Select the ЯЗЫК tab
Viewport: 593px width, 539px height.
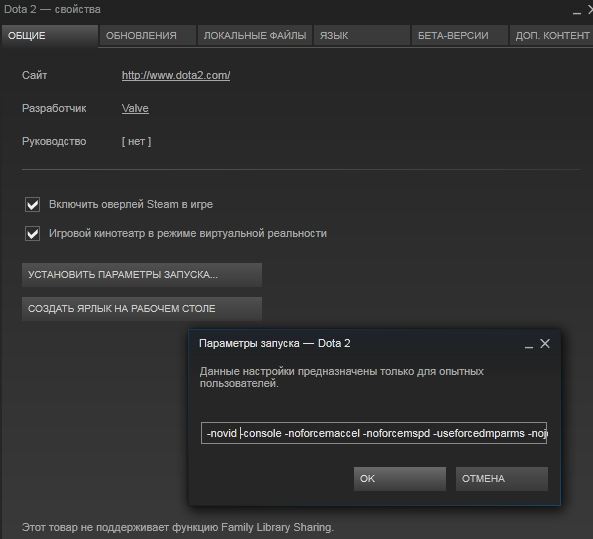coord(362,36)
